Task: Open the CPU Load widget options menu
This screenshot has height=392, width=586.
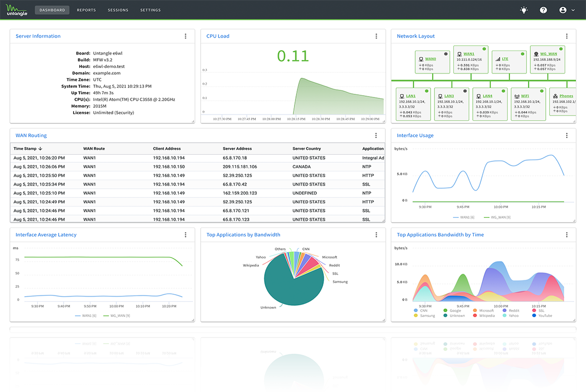Action: click(x=376, y=36)
